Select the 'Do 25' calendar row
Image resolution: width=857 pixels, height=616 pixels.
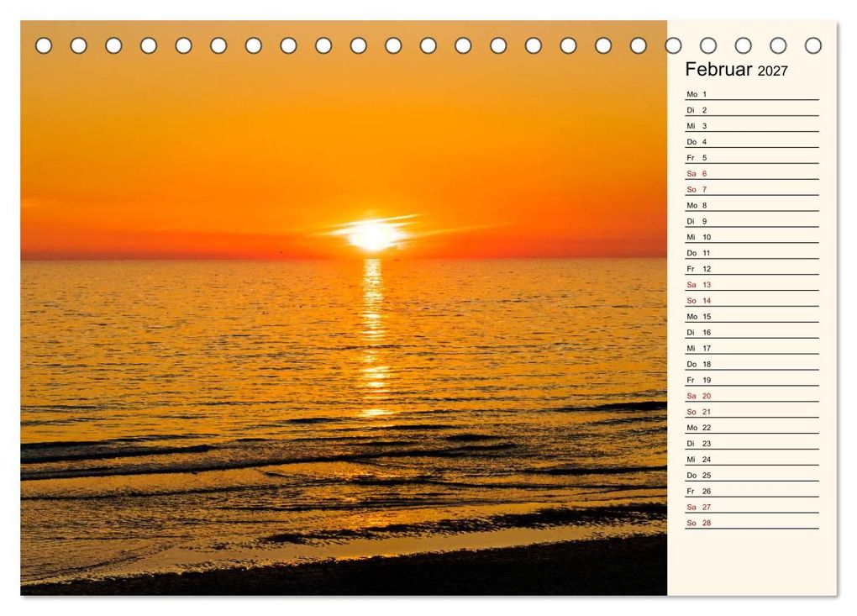(751, 475)
